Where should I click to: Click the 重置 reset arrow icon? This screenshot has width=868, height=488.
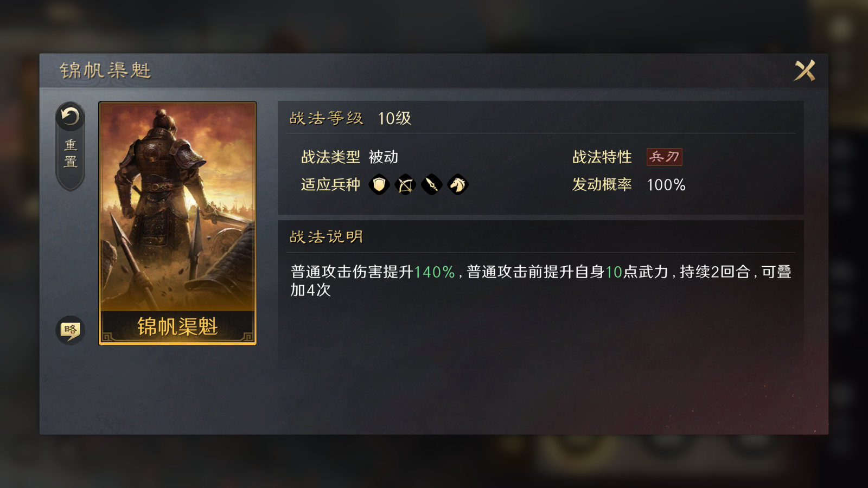70,116
